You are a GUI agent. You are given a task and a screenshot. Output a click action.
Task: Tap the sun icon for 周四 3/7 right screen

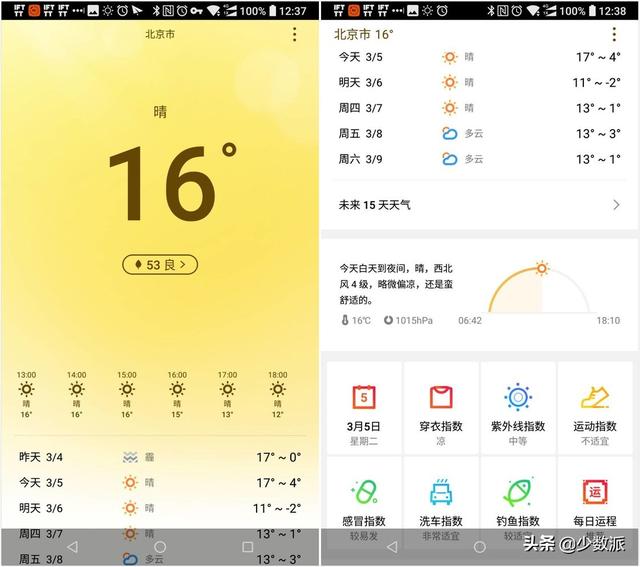(450, 108)
